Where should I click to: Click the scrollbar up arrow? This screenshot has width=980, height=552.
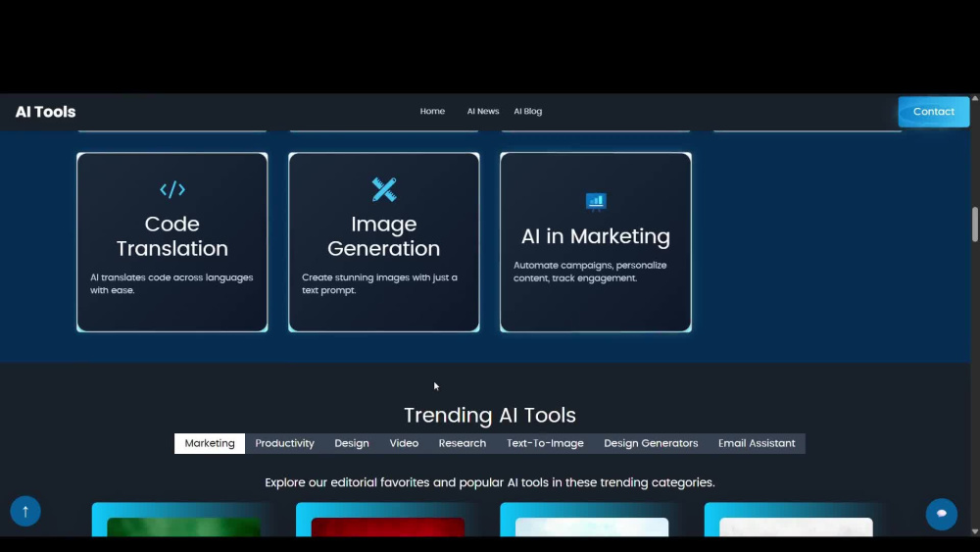point(975,98)
